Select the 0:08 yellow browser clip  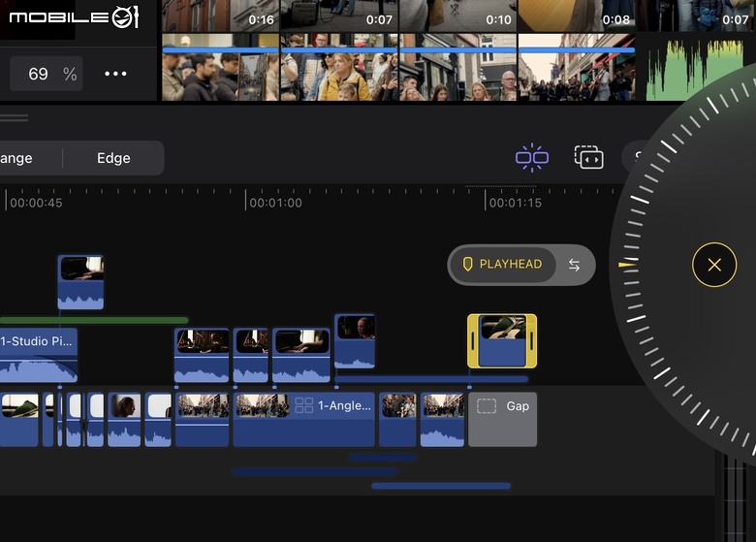[577, 16]
